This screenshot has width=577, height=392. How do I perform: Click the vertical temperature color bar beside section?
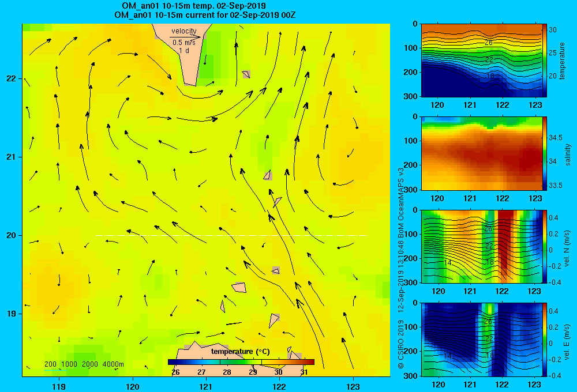545,61
